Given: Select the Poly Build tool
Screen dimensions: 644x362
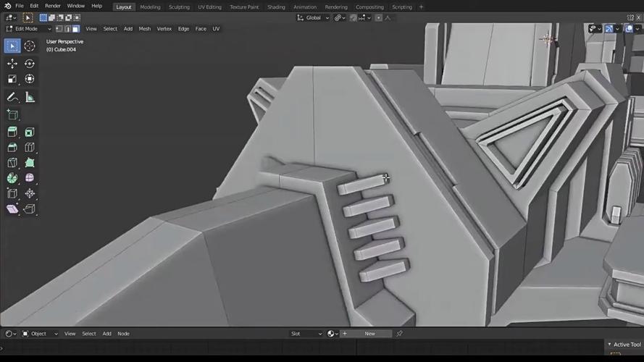Looking at the screenshot, I should click(29, 163).
